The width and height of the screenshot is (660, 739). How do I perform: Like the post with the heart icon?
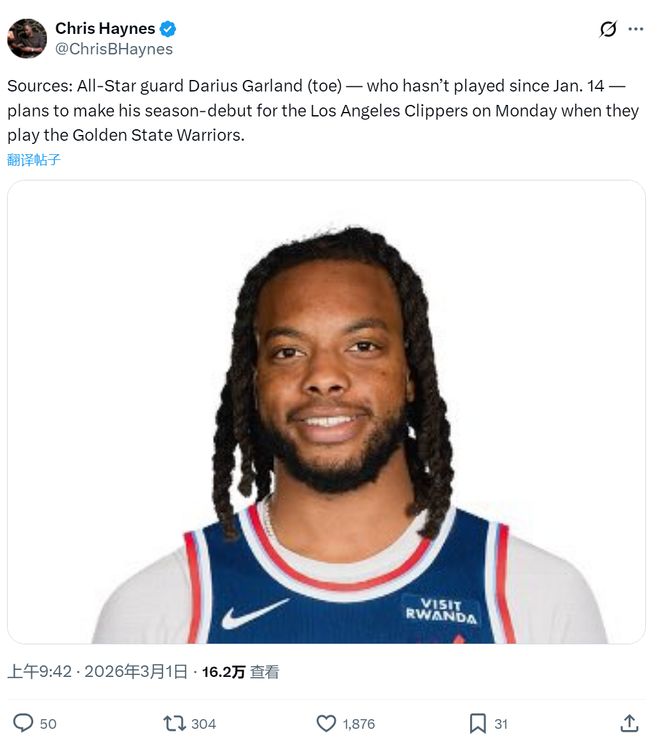click(x=326, y=723)
